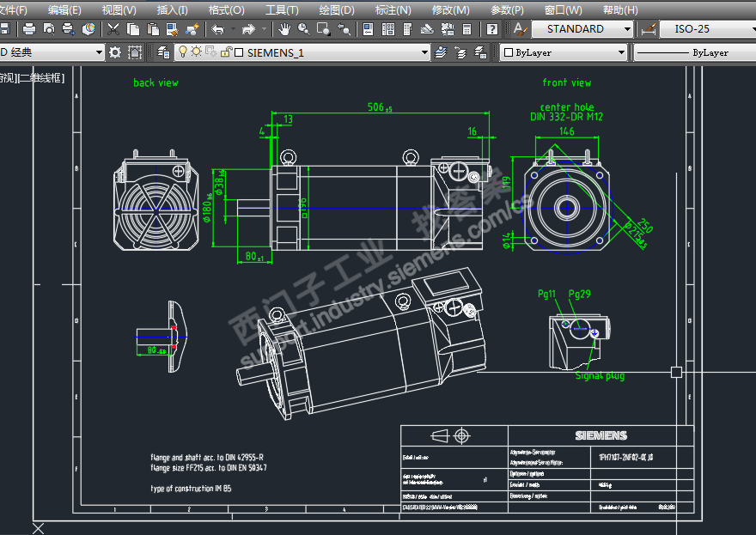Screen dimensions: 756x535
Task: Click the SIEMENS_1 layer color swatch
Action: (x=239, y=52)
